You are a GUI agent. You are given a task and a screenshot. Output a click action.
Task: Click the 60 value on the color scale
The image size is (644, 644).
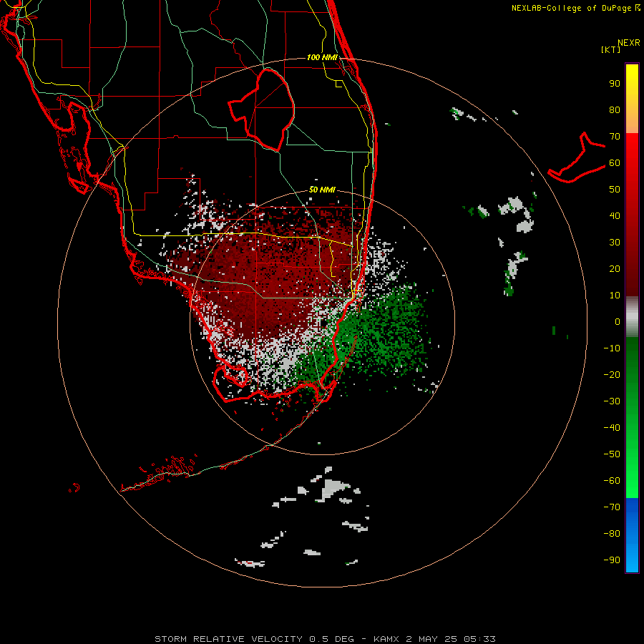615,163
